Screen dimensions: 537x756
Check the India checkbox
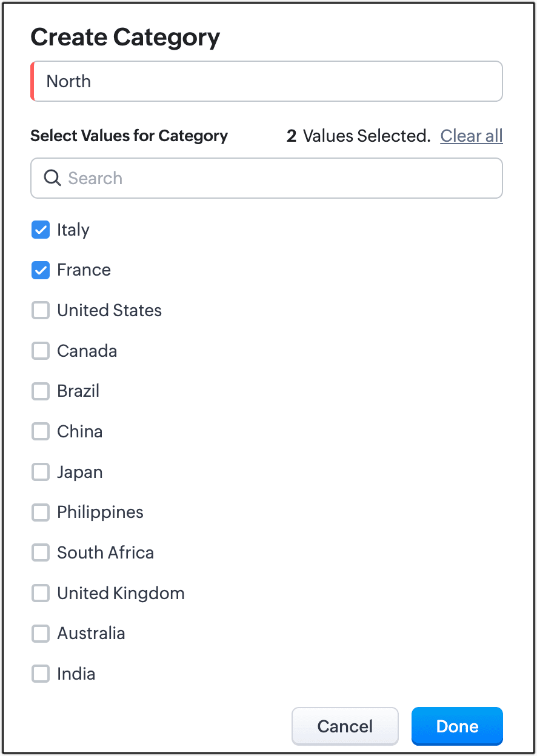[x=41, y=674]
